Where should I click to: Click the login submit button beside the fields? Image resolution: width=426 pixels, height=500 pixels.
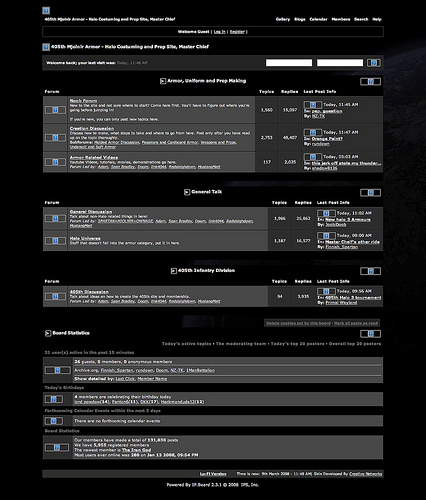[374, 63]
